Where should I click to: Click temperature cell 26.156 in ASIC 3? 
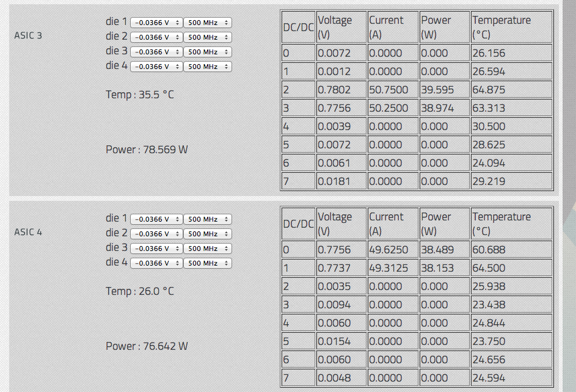pos(512,53)
